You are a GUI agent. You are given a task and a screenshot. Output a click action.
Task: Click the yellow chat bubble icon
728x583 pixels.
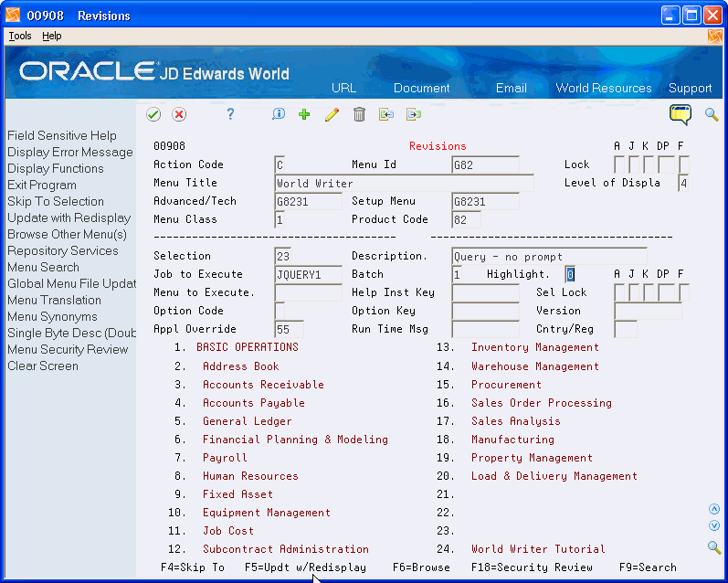click(x=681, y=114)
